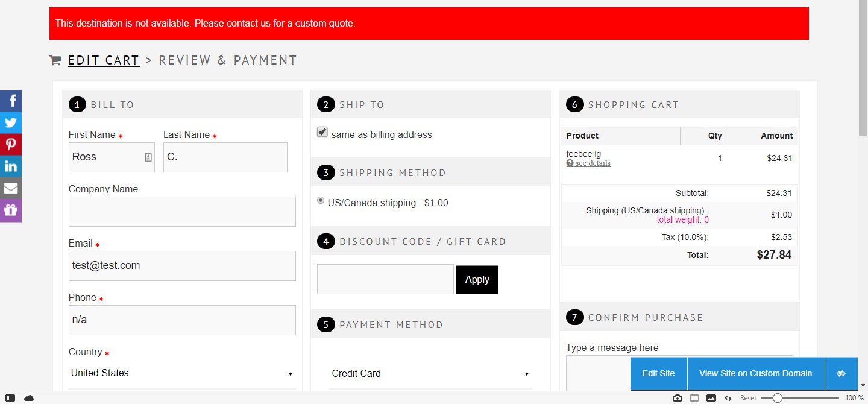This screenshot has width=868, height=404.
Task: Click the cloud sync icon in status bar
Action: coord(29,398)
